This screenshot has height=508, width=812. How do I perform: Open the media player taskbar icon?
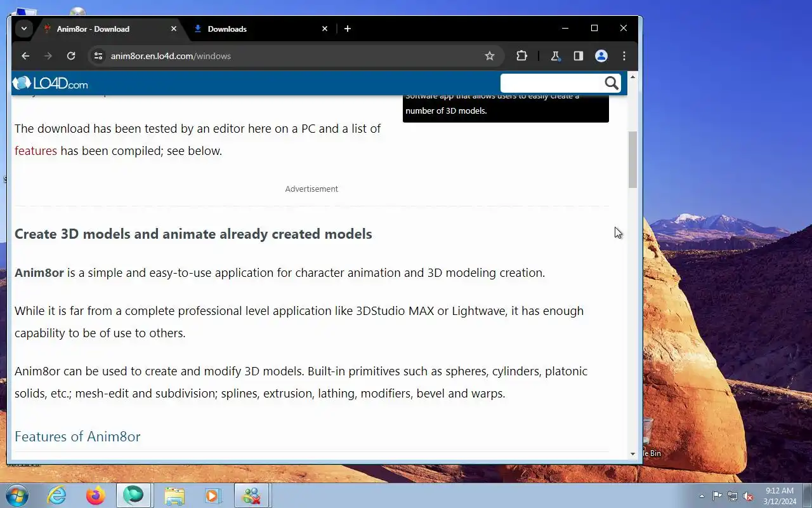213,495
